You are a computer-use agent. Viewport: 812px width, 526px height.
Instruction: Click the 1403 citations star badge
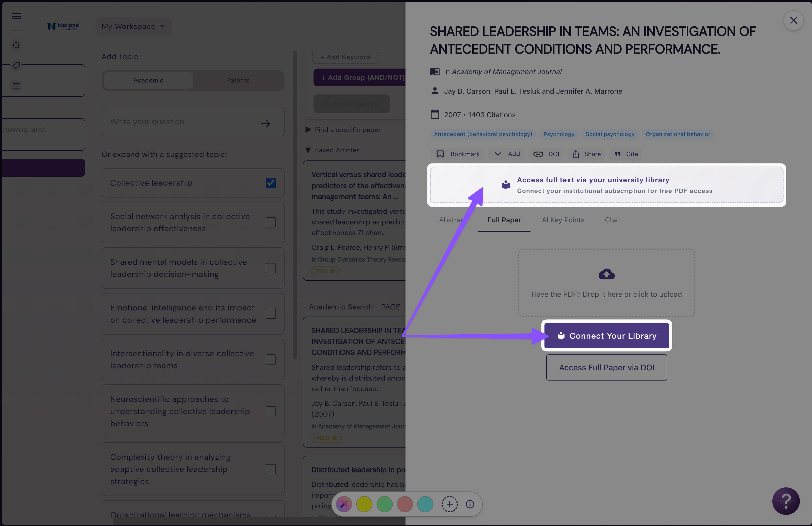[326, 438]
